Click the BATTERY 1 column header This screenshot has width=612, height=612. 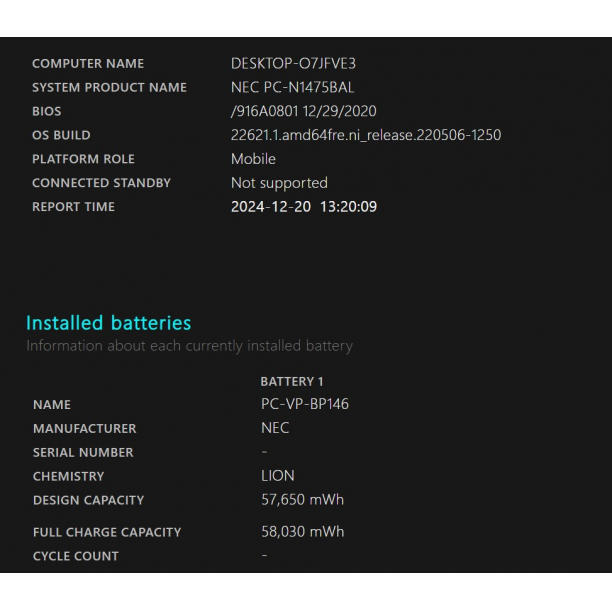pos(292,381)
